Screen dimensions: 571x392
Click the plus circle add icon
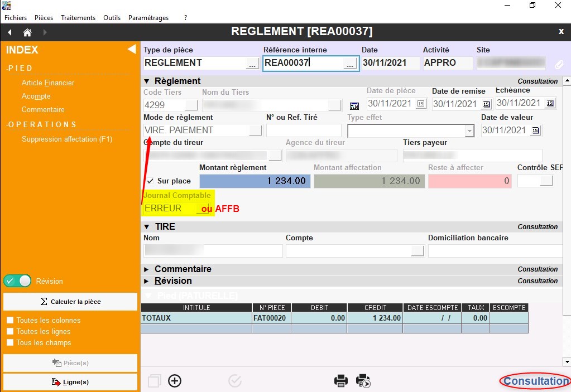[175, 381]
